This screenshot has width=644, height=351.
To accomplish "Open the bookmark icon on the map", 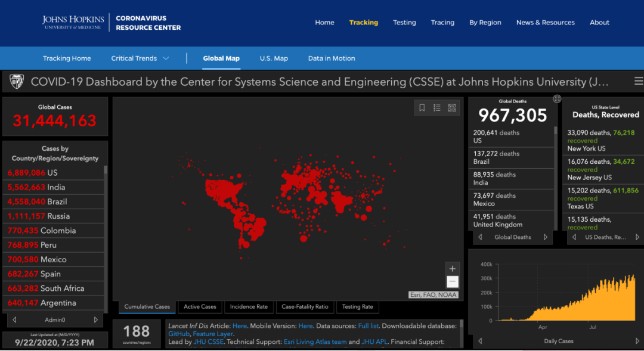I will [x=422, y=107].
